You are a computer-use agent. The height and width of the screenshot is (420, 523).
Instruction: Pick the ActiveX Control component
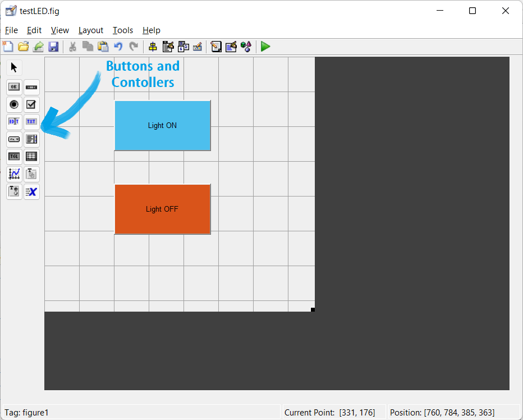pos(31,191)
